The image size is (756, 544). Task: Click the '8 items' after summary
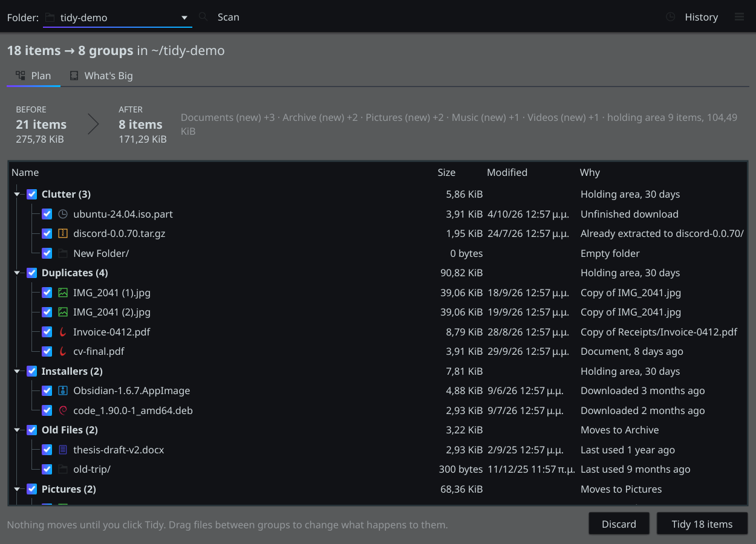pos(140,125)
